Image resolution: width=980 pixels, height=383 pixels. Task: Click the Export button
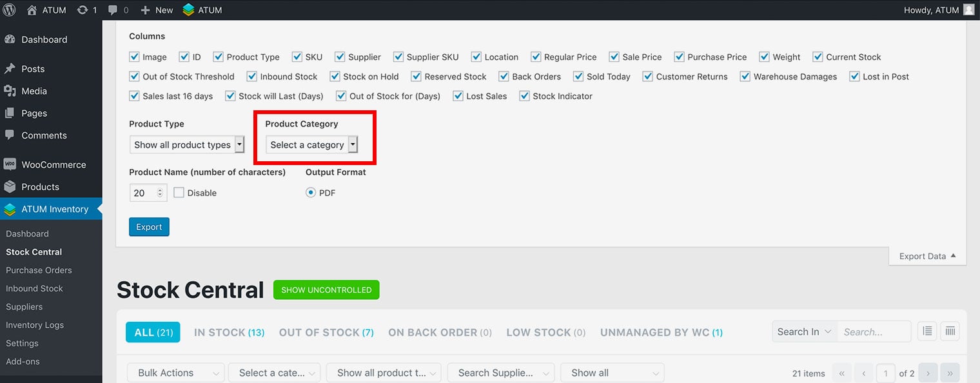tap(149, 227)
